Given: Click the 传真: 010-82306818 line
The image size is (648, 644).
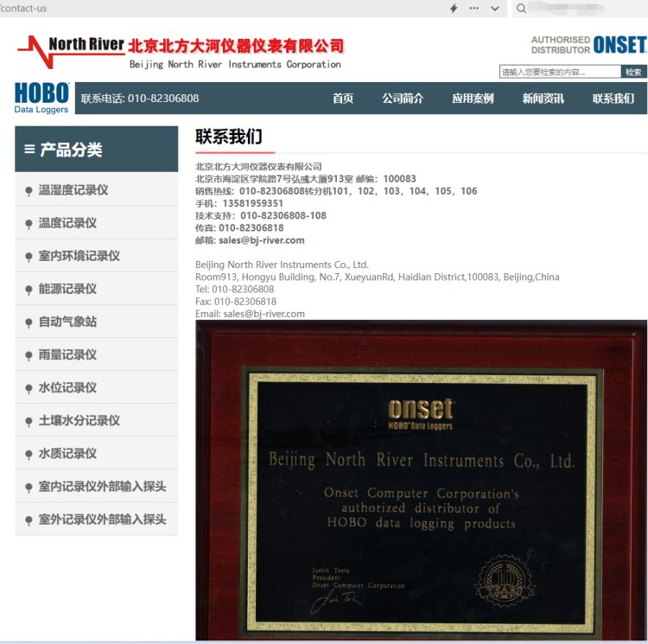Looking at the screenshot, I should click(x=239, y=227).
